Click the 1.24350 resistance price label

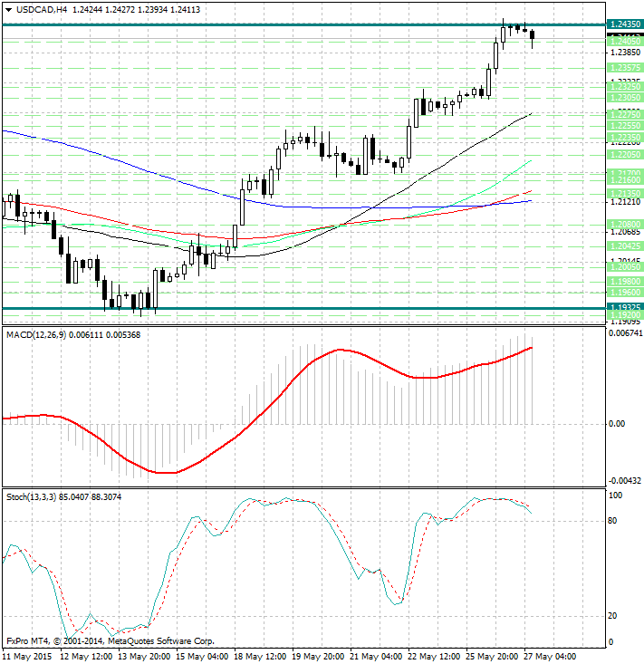pos(626,24)
